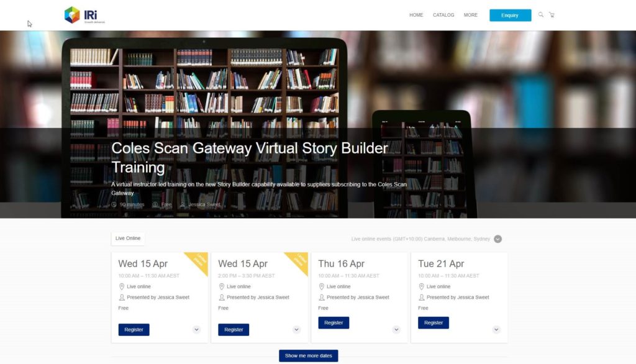Click the location pin on Thu 16 Apr card
This screenshot has height=364, width=636.
pos(322,286)
